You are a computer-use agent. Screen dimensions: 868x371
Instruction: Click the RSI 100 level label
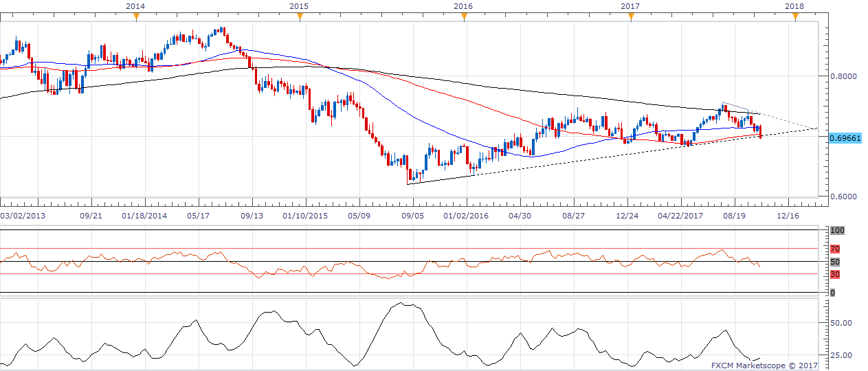[x=837, y=231]
